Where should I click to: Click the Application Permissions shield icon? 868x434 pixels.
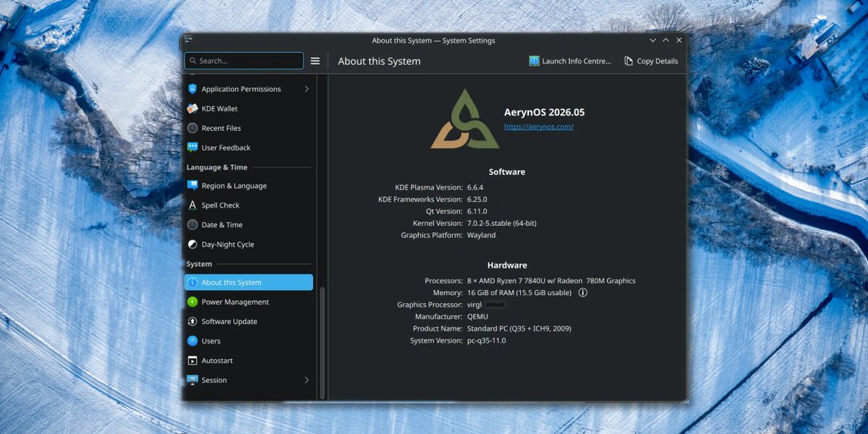(192, 89)
